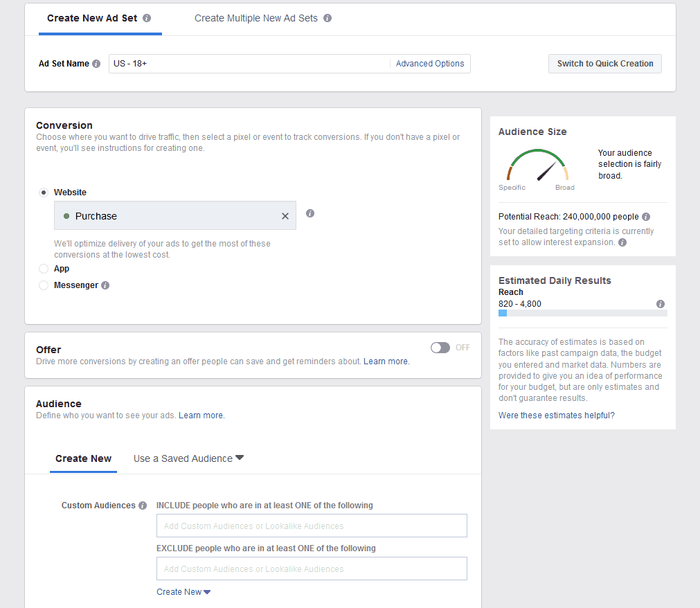The width and height of the screenshot is (700, 608).
Task: Open info icon beside Purchase event box
Action: [x=309, y=213]
